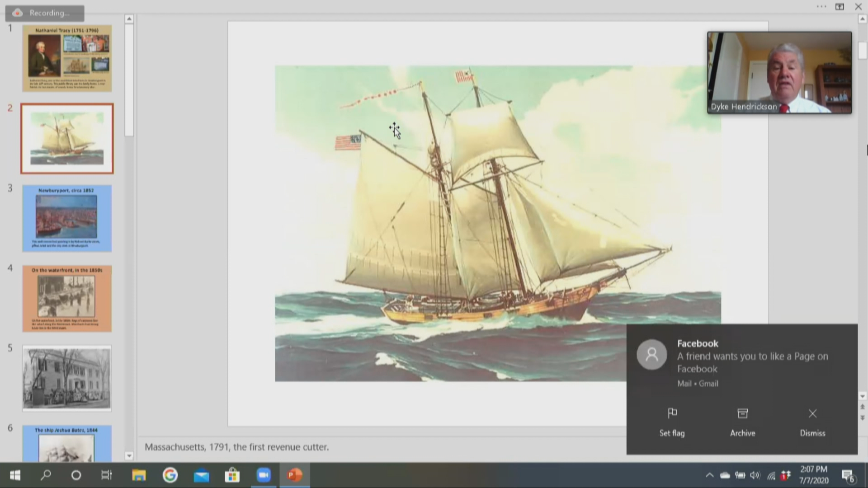This screenshot has width=868, height=488.
Task: Archive the Facebook mail notification
Action: [742, 414]
